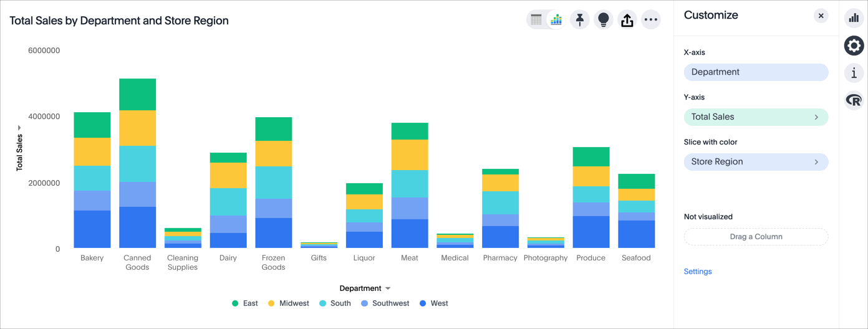Image resolution: width=868 pixels, height=329 pixels.
Task: Open the chart type bar icon in sidebar
Action: 854,18
